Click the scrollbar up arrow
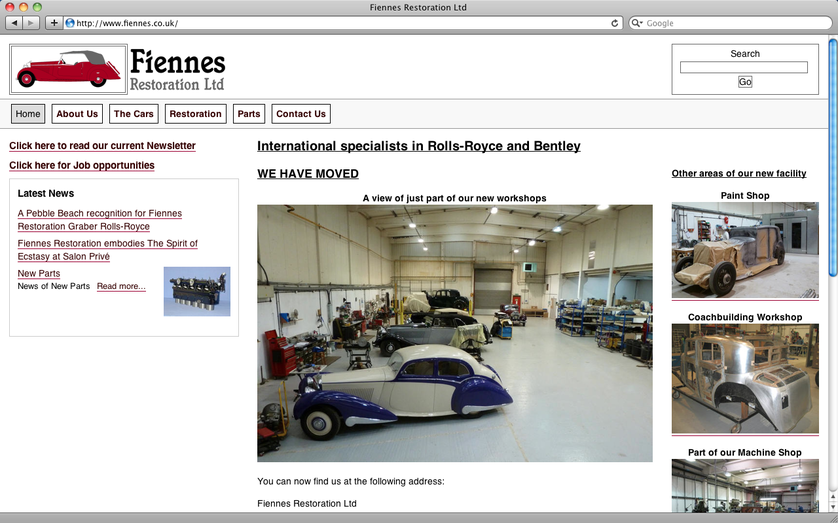838x523 pixels. coord(833,497)
